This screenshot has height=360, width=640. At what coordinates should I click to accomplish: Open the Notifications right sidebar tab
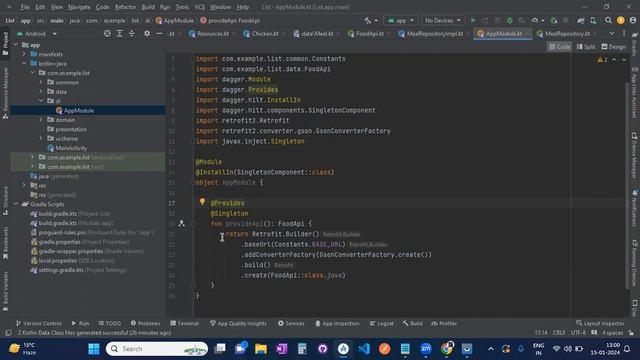[x=635, y=208]
